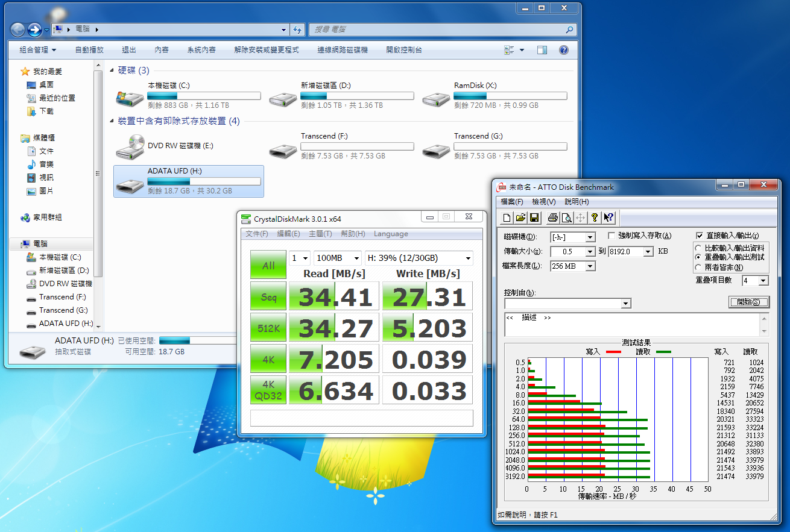Select the RamDisk (X:) drive icon
790x532 pixels.
point(437,98)
